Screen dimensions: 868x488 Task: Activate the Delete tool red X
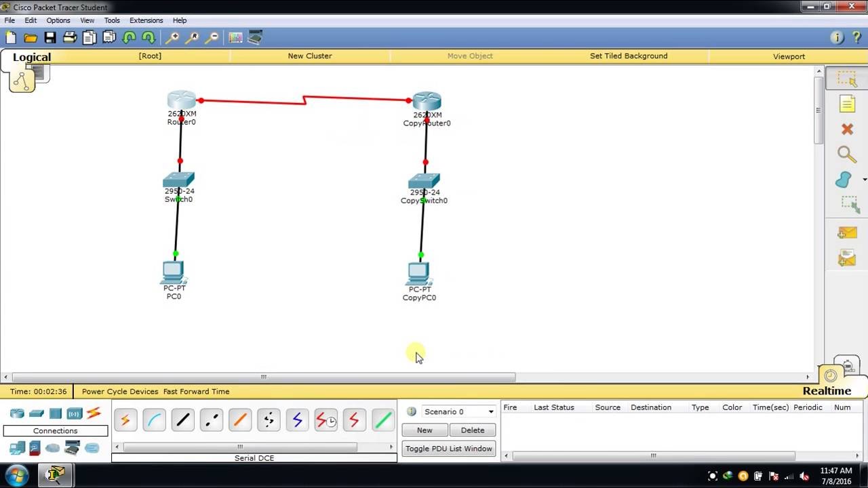[847, 129]
